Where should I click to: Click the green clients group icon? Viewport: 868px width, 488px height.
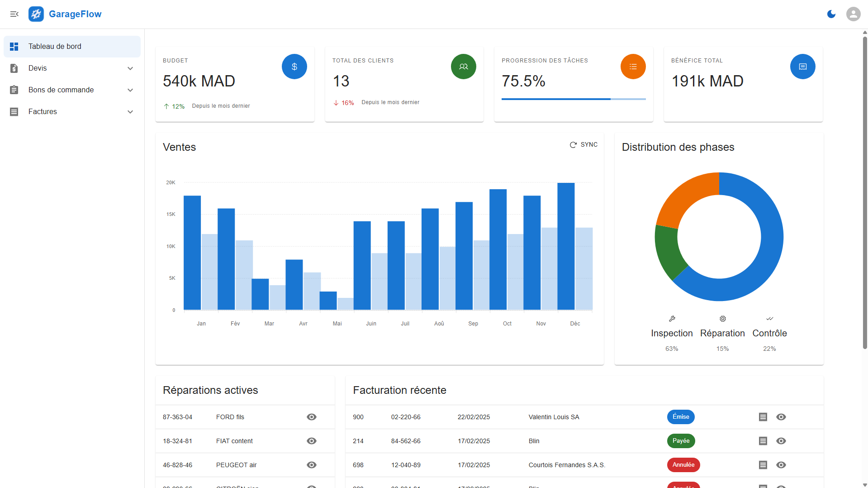tap(463, 67)
